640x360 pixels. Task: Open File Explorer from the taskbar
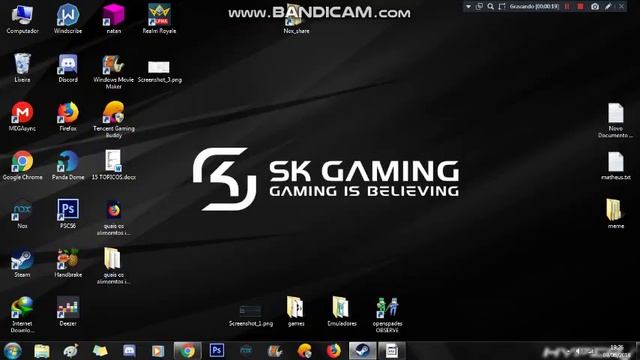point(42,351)
